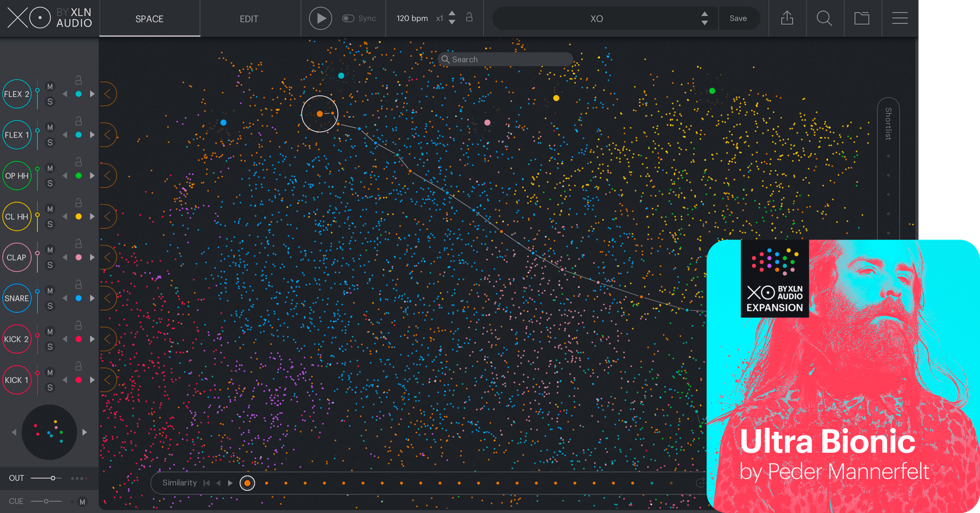Choose previous sample for FLEX 1
Viewport: 980px width, 513px height.
[65, 135]
